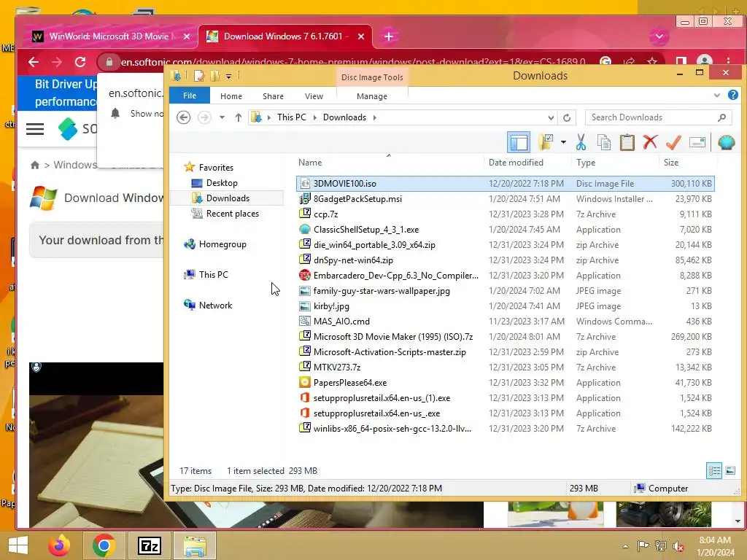Open the folder options dropdown arrow

click(x=563, y=142)
